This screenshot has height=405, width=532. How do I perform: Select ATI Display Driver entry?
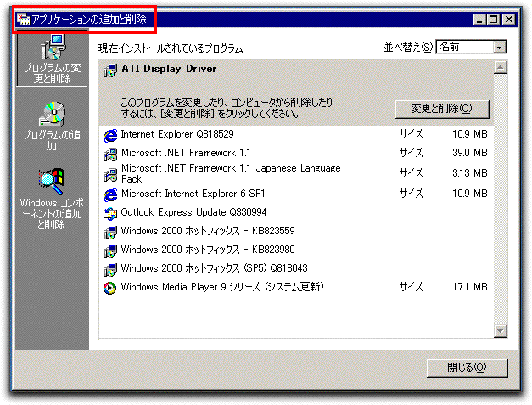296,93
